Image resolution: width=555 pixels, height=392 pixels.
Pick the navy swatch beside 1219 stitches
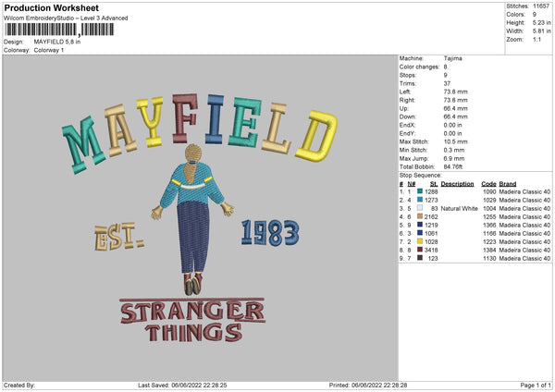click(420, 225)
